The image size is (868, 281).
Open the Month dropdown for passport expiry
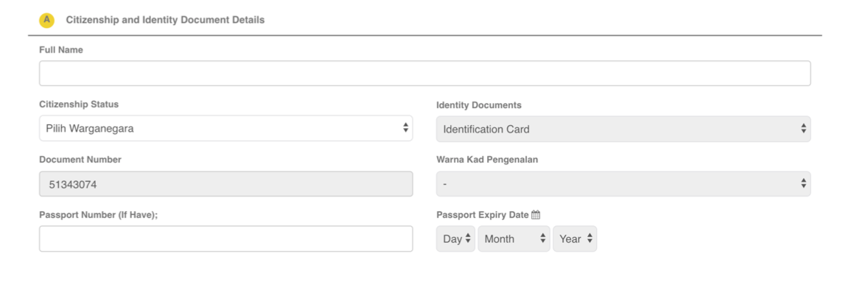(514, 239)
